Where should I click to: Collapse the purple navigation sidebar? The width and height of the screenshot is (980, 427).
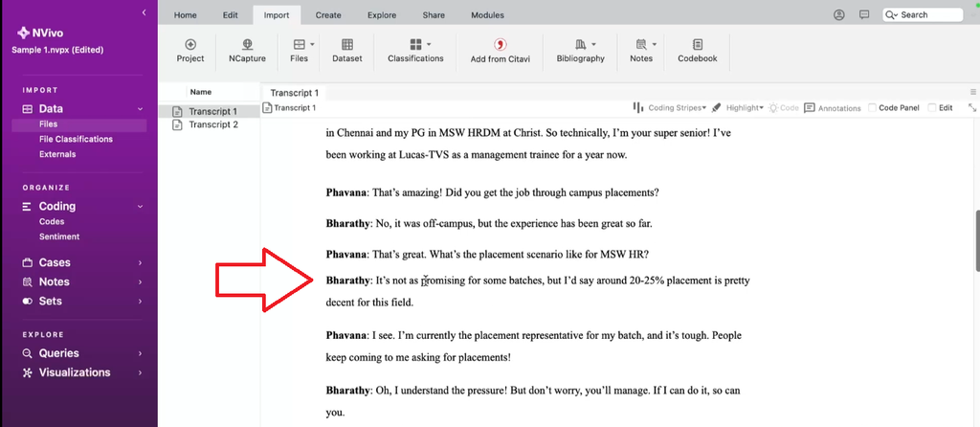tap(145, 12)
